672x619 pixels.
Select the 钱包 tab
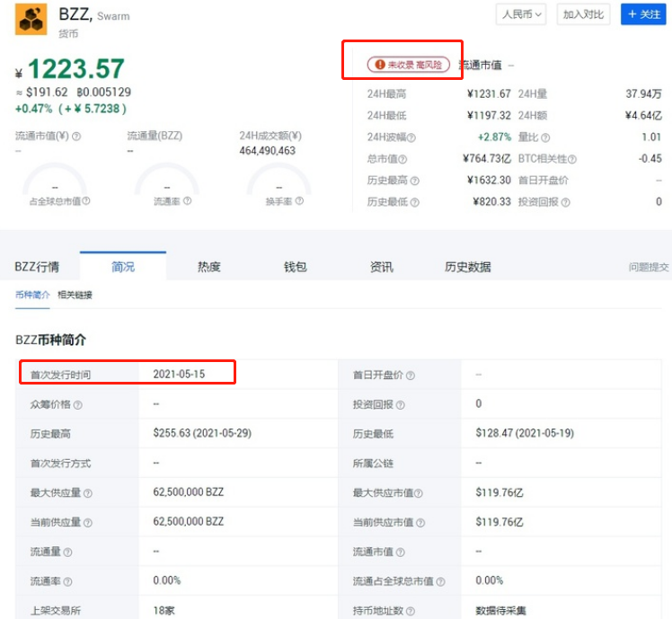pyautogui.click(x=296, y=267)
